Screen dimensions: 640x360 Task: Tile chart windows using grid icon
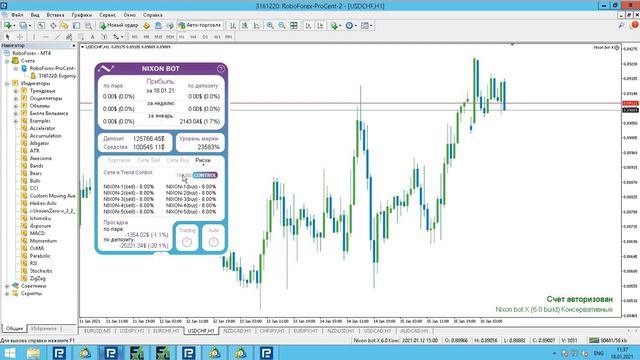coord(293,25)
